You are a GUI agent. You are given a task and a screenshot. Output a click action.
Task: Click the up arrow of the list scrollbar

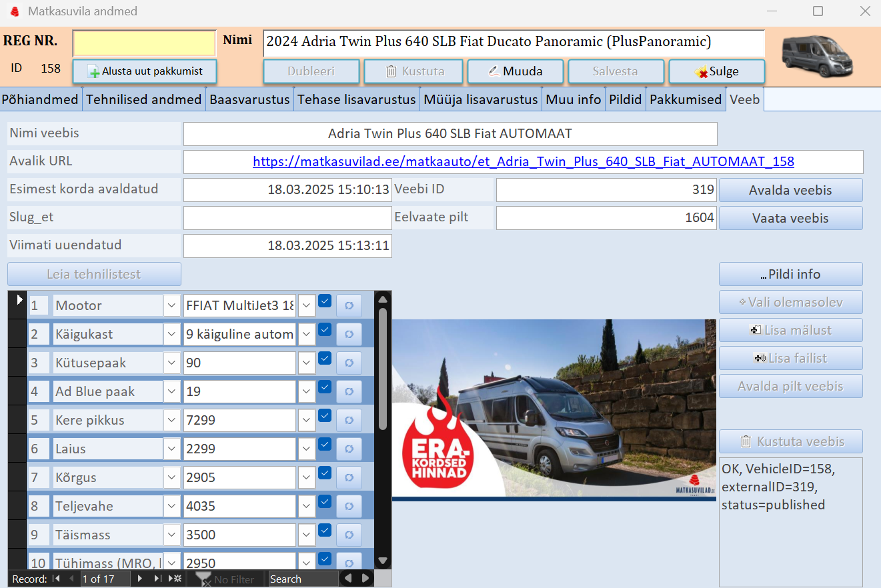383,298
